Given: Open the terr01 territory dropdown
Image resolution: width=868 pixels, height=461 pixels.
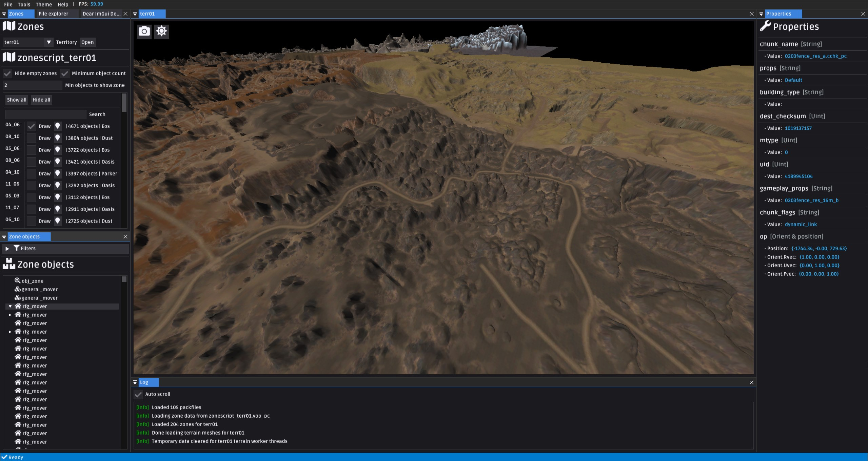Looking at the screenshot, I should [x=48, y=42].
